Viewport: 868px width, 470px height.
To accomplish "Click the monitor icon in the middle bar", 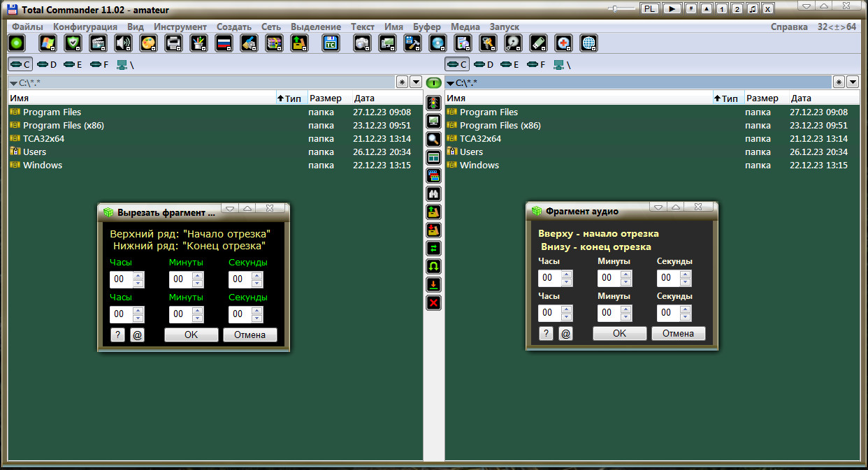I will (x=433, y=121).
